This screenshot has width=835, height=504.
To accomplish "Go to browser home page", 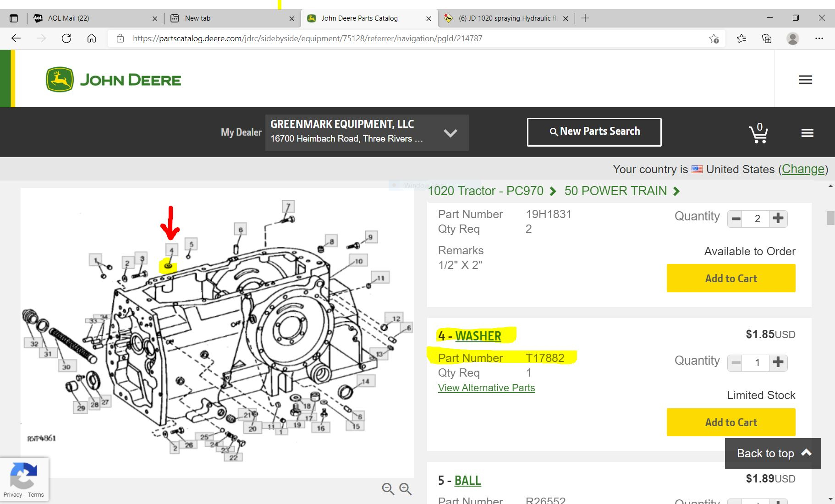I will point(92,38).
